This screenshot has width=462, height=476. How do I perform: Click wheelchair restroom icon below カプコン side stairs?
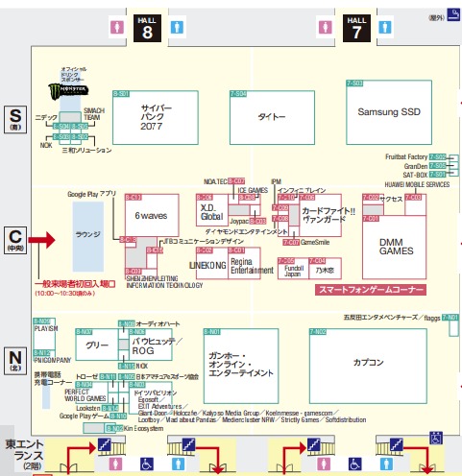[354, 464]
